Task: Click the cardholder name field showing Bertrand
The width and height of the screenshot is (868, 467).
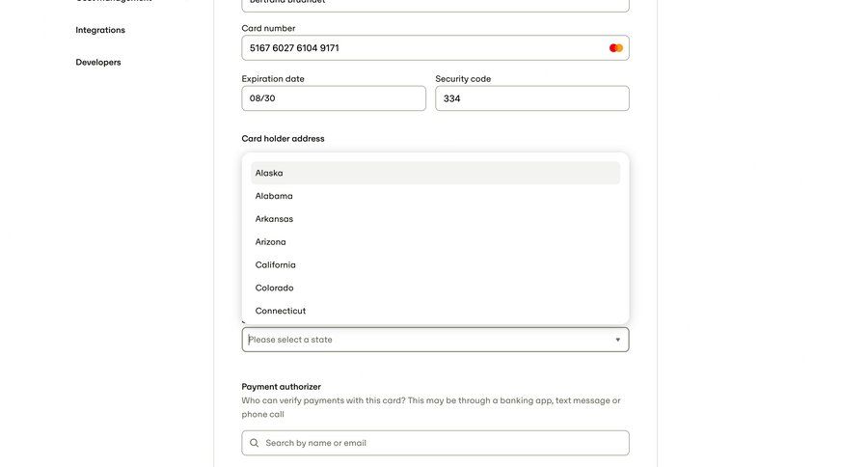Action: click(434, 4)
